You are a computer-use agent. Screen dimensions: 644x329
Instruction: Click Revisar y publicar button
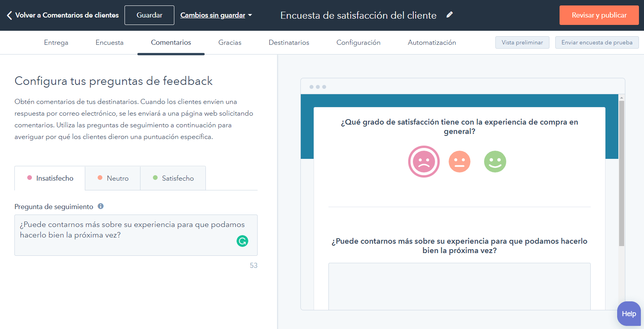[x=599, y=15]
